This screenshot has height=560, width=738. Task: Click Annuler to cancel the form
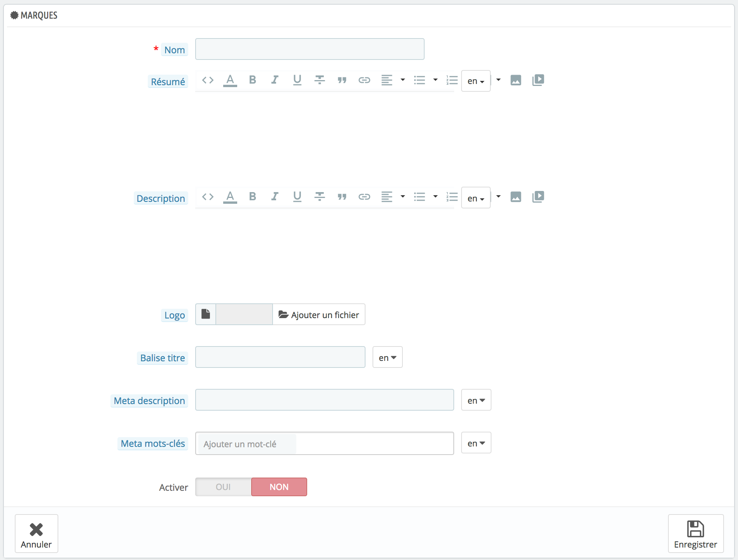coord(37,534)
